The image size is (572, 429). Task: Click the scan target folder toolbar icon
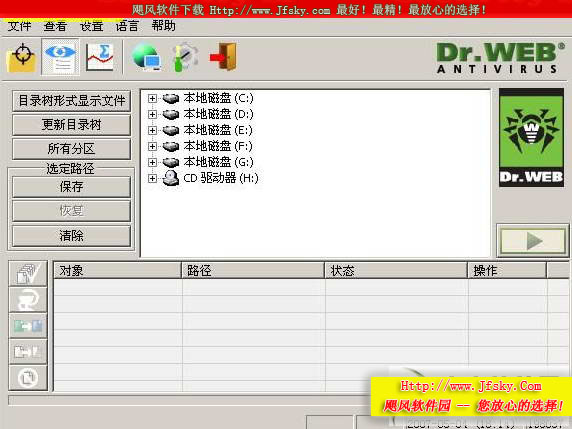22,57
